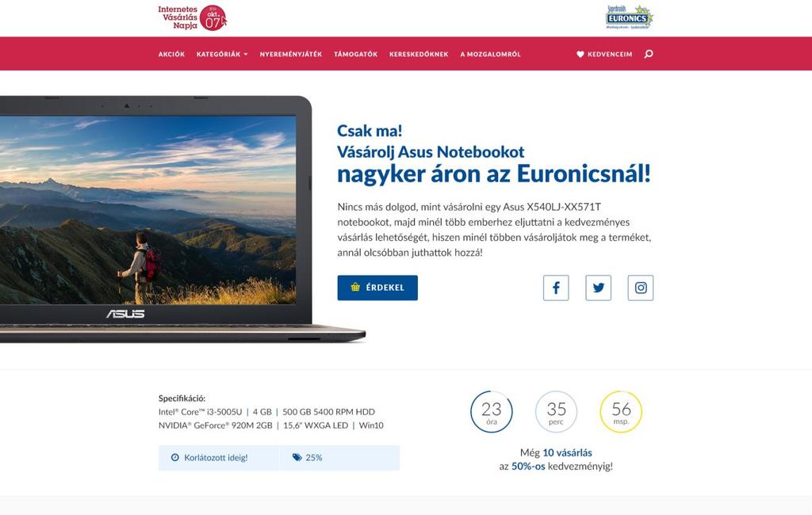Open the search magnifier icon
This screenshot has height=515, width=812.
(x=649, y=54)
